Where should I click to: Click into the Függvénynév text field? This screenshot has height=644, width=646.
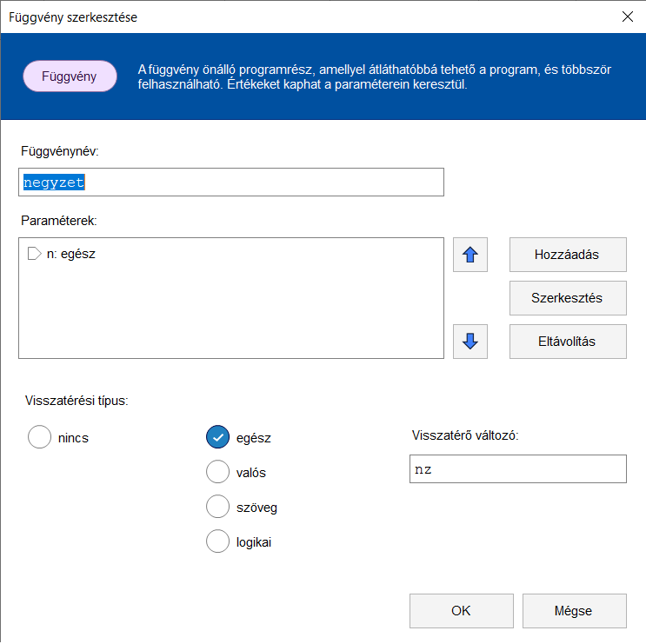point(231,183)
